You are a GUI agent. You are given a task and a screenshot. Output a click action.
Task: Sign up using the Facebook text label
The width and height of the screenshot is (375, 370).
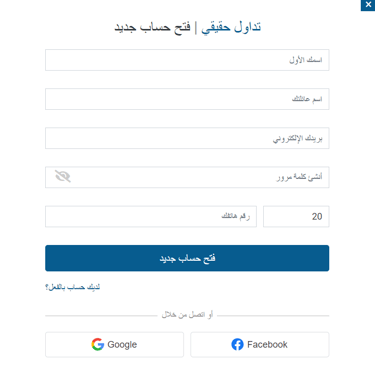tap(267, 344)
